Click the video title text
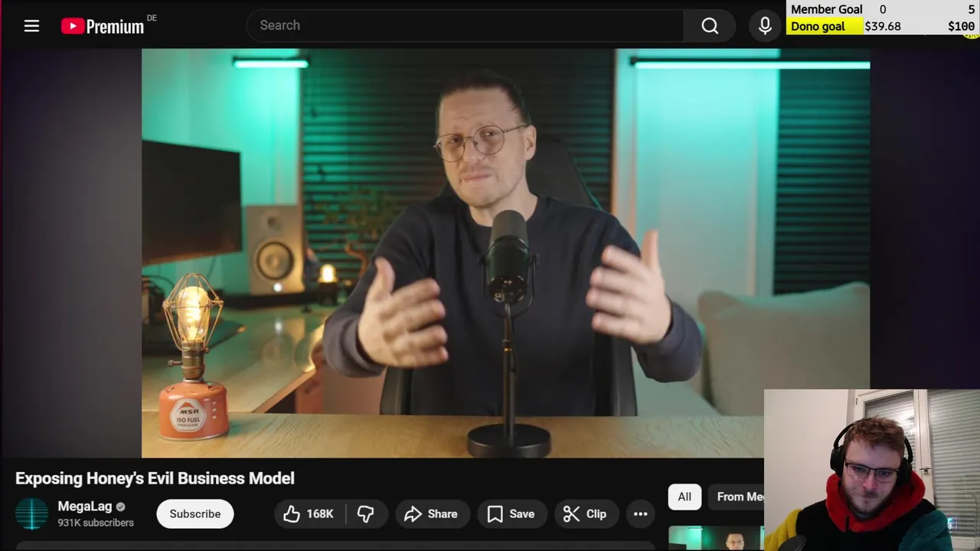This screenshot has width=980, height=551. tap(155, 478)
